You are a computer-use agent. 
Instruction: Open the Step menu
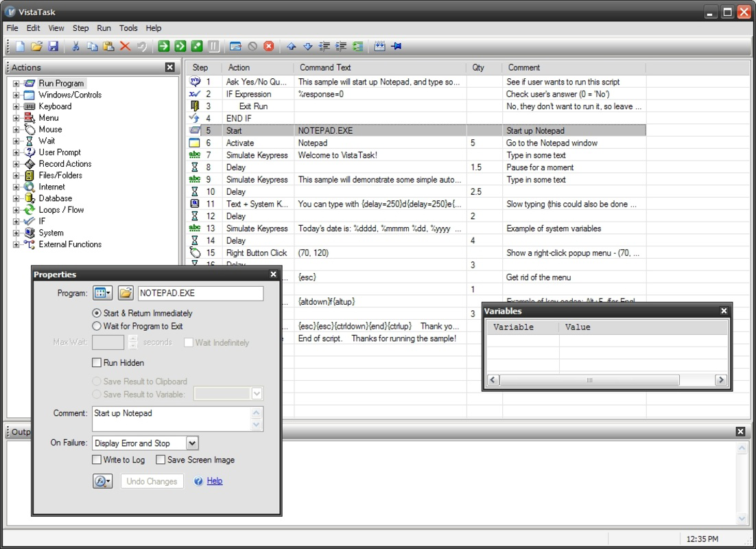tap(80, 28)
